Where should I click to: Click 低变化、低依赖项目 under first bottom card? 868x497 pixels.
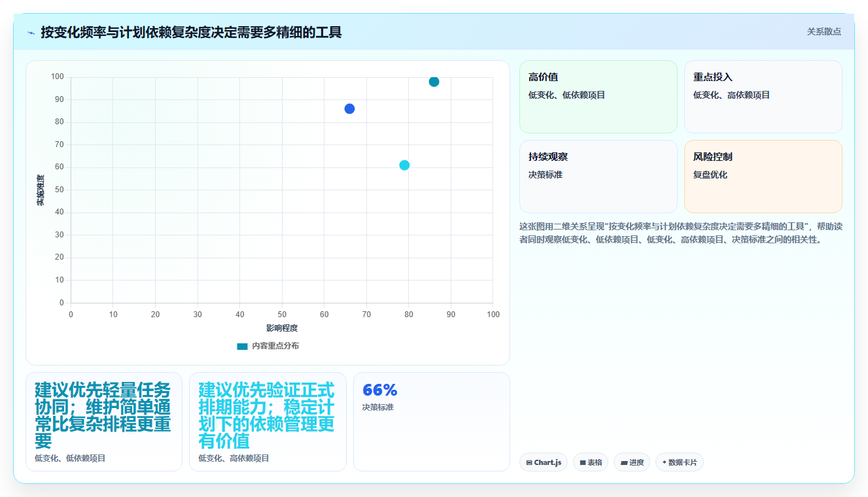pos(70,458)
